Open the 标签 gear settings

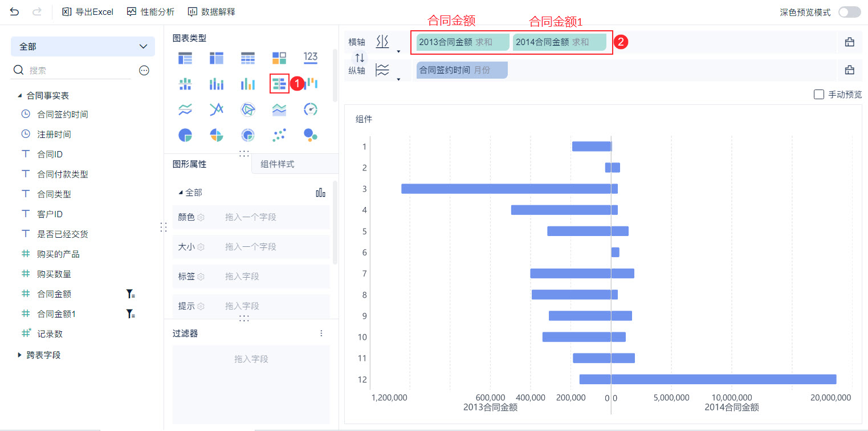click(201, 277)
